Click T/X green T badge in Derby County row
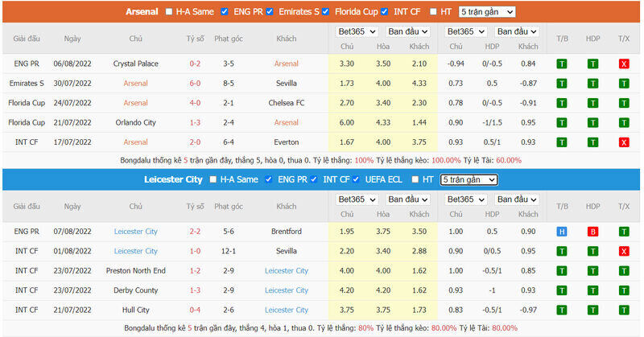644x337 pixels. [x=623, y=290]
